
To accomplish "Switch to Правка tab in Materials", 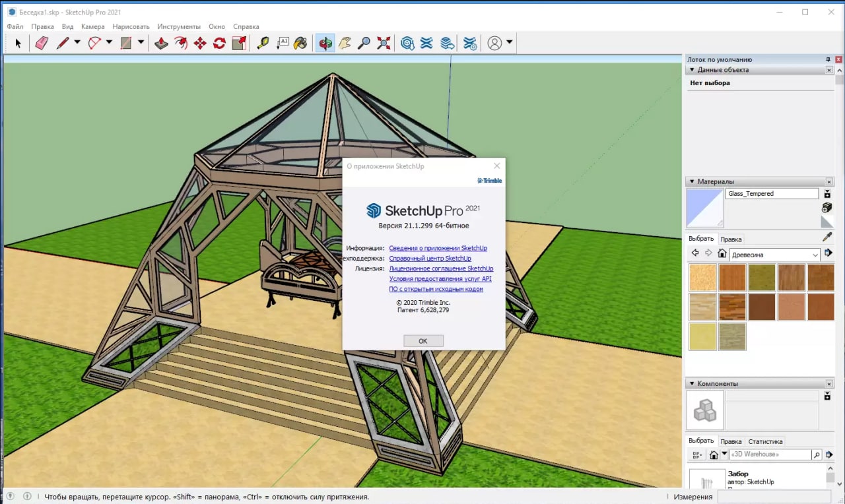I will point(731,239).
